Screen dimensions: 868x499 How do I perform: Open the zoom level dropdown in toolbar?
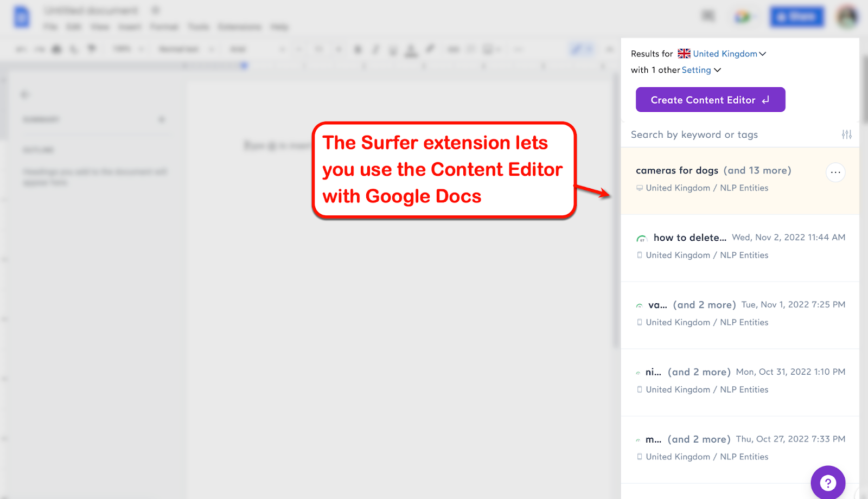[x=129, y=49]
